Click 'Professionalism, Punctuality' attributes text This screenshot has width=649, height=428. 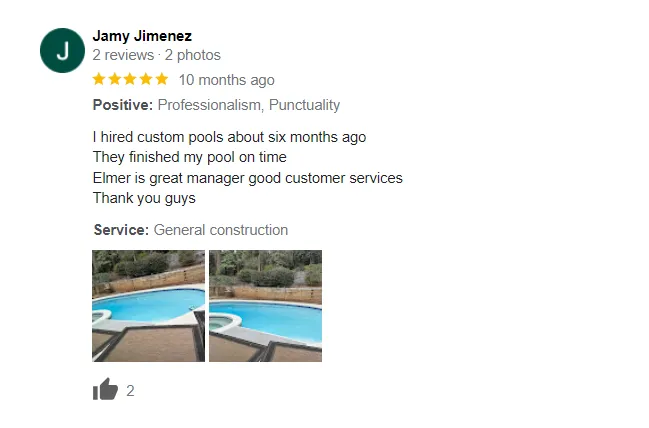coord(249,105)
